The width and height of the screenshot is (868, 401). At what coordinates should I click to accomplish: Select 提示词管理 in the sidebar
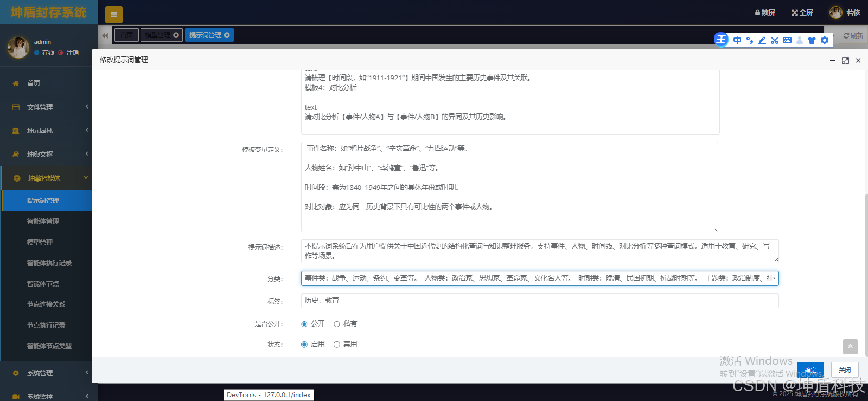point(47,200)
